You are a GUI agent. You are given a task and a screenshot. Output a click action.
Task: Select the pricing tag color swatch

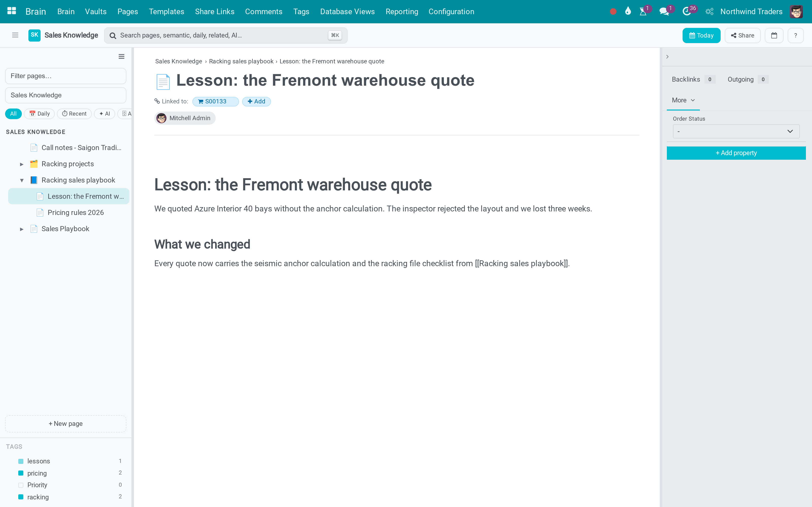coord(21,473)
